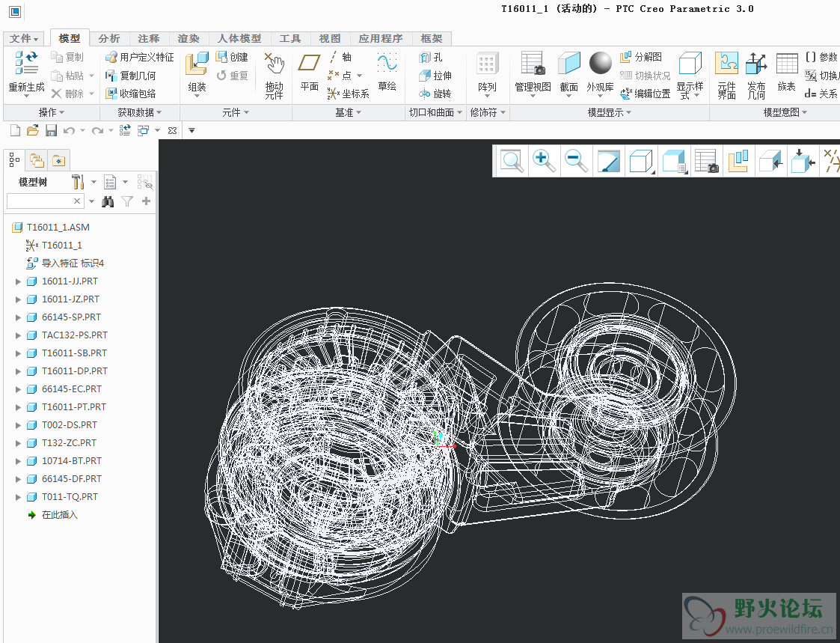Click the Zoom In magnifier icon
This screenshot has height=643, width=840.
[x=544, y=160]
